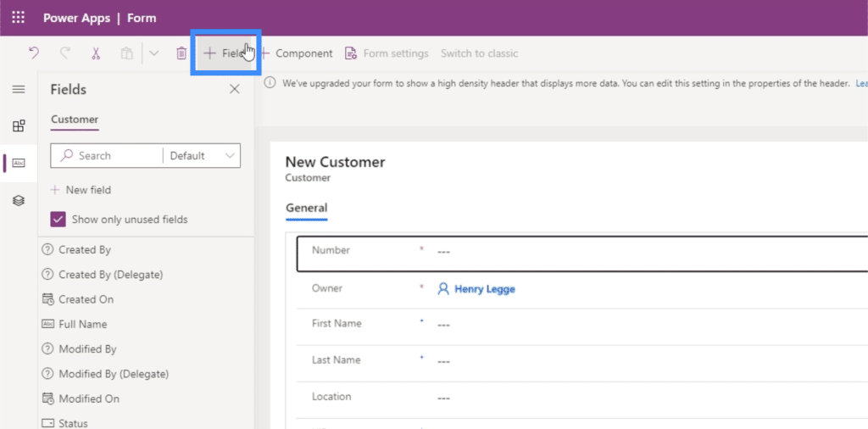The height and width of the screenshot is (429, 868).
Task: Open the Tree view layers sidebar icon
Action: click(19, 200)
